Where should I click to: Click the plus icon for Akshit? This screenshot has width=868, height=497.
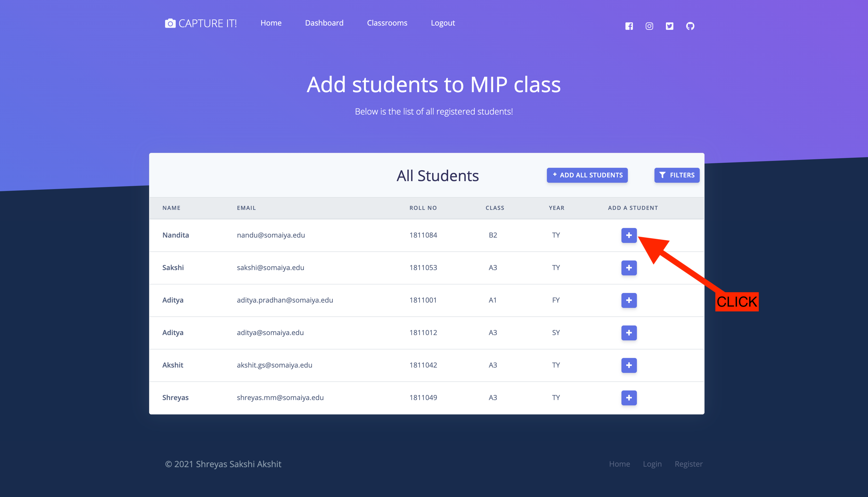click(x=628, y=365)
